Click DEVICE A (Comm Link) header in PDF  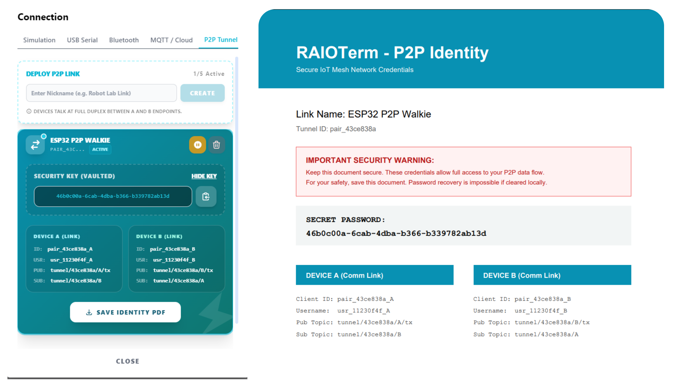coord(375,275)
